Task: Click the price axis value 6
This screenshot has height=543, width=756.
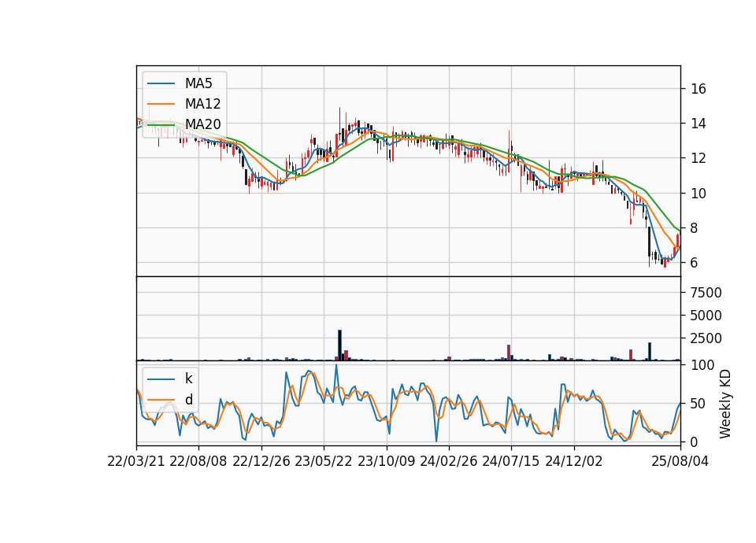Action: click(x=694, y=263)
